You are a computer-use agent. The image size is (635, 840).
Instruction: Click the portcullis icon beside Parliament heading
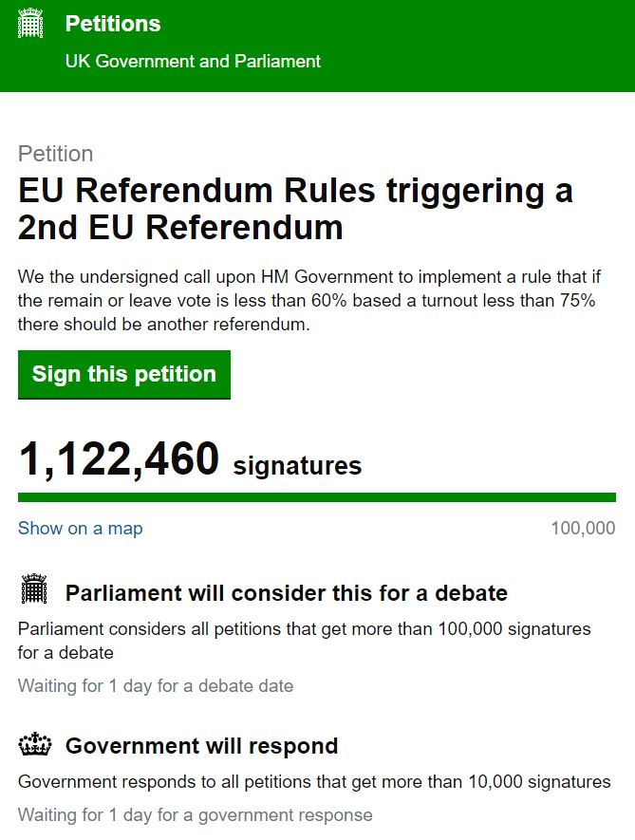pos(33,590)
